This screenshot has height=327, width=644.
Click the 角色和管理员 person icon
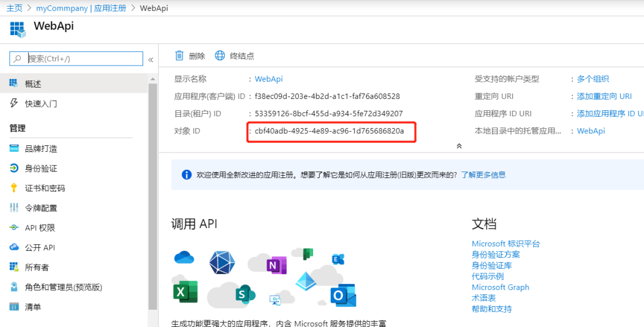pos(14,286)
